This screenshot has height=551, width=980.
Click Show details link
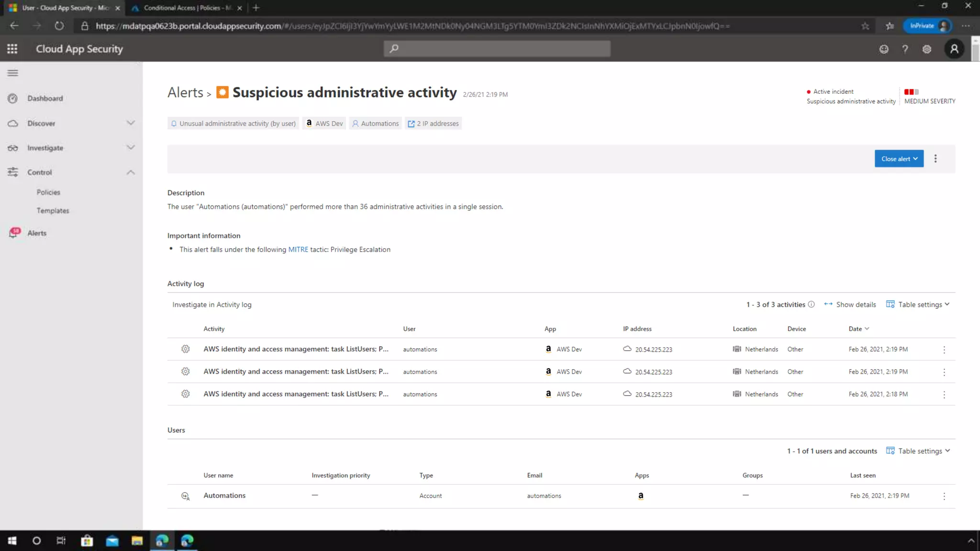point(850,304)
